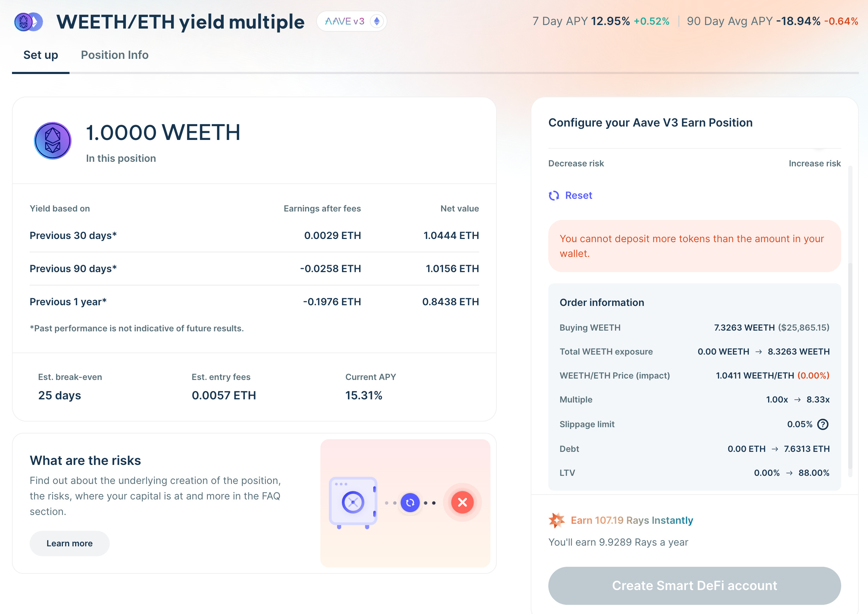
Task: Click Earn 107.19 Rays Instantly link
Action: [x=632, y=520]
